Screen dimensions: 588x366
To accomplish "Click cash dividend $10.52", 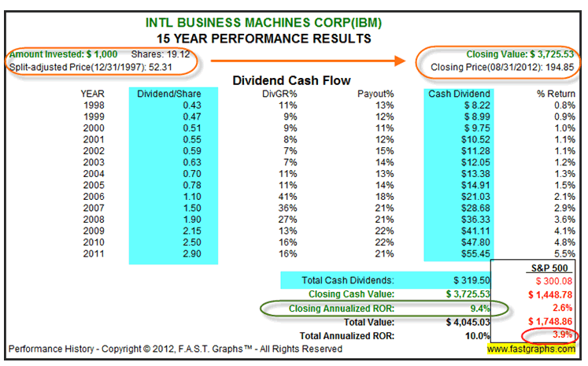I will pos(475,139).
